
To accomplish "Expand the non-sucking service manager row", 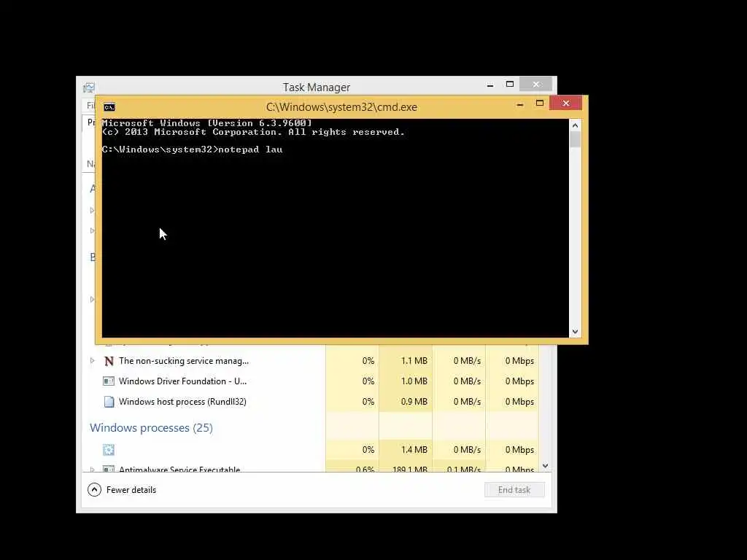I will [x=93, y=360].
